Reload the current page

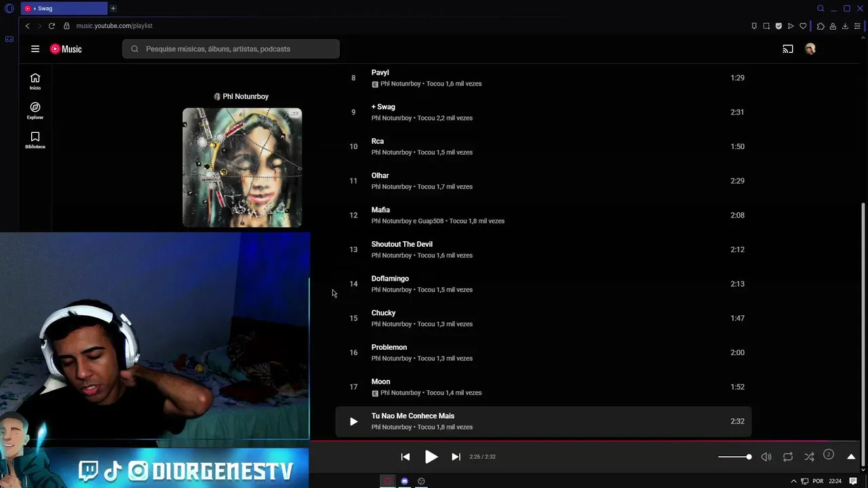[x=52, y=26]
